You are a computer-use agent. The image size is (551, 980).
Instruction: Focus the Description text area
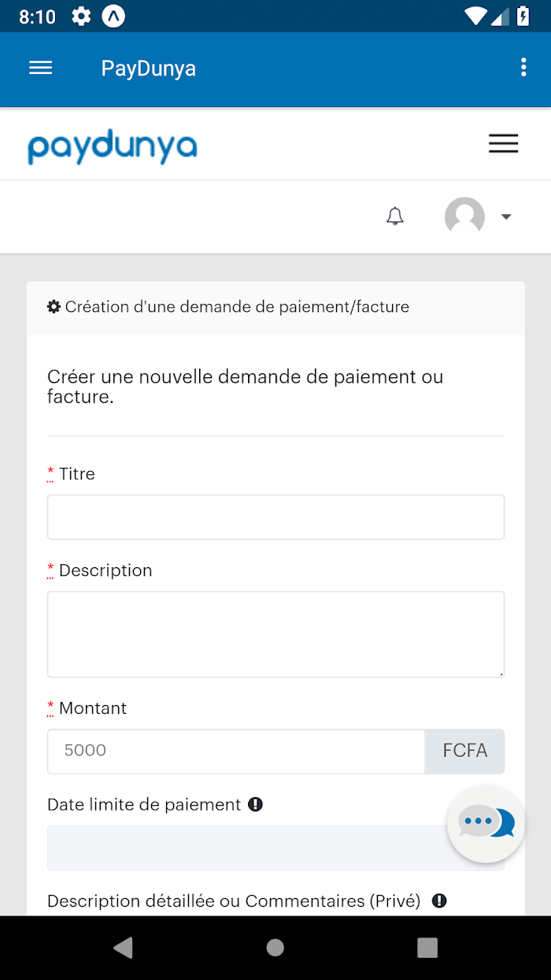click(x=275, y=634)
